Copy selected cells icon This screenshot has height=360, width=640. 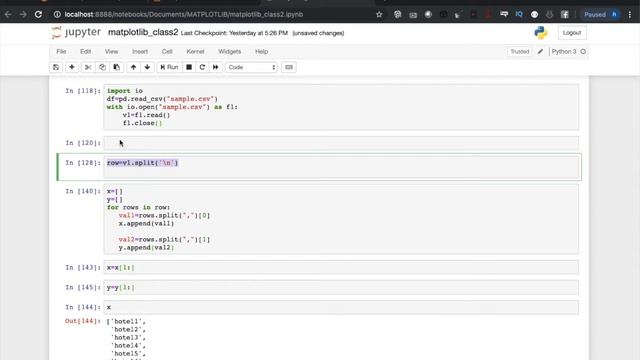point(102,67)
